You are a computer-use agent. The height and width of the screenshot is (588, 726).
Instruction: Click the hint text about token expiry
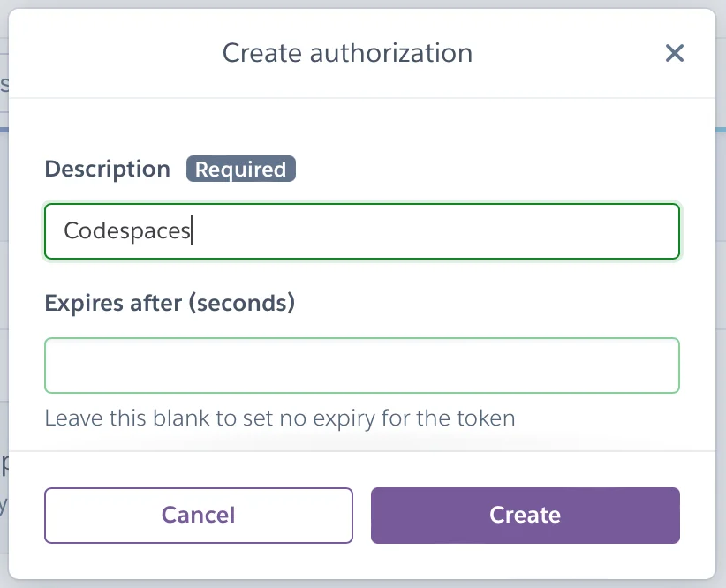click(279, 418)
